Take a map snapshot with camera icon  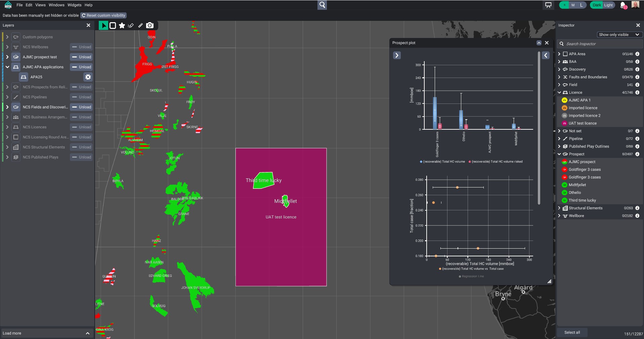click(150, 26)
